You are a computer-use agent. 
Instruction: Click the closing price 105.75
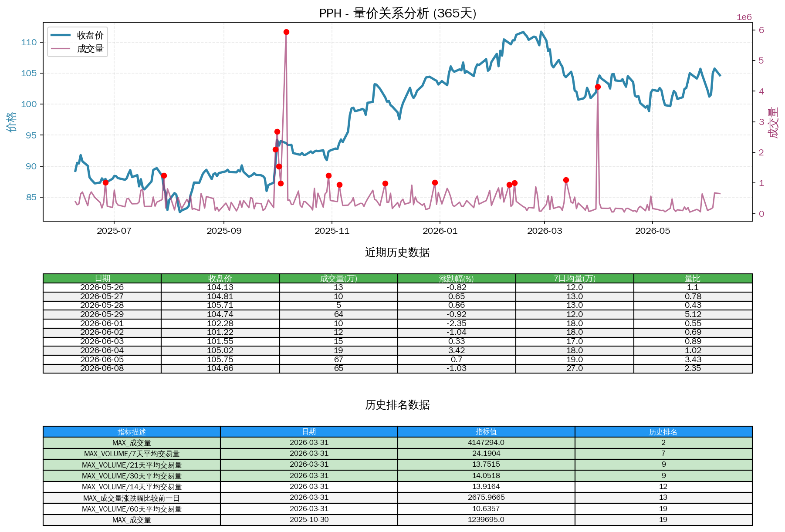point(220,360)
